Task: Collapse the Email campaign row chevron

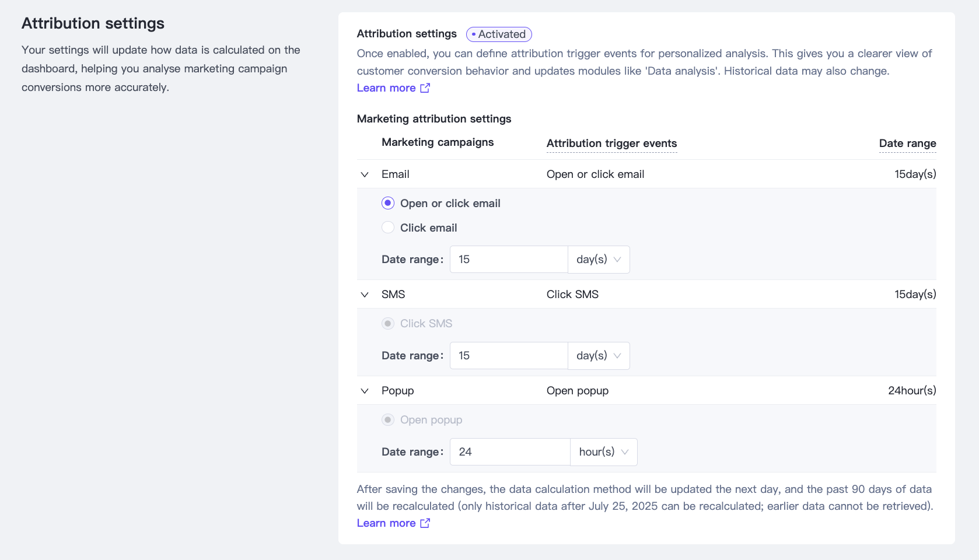Action: [365, 174]
